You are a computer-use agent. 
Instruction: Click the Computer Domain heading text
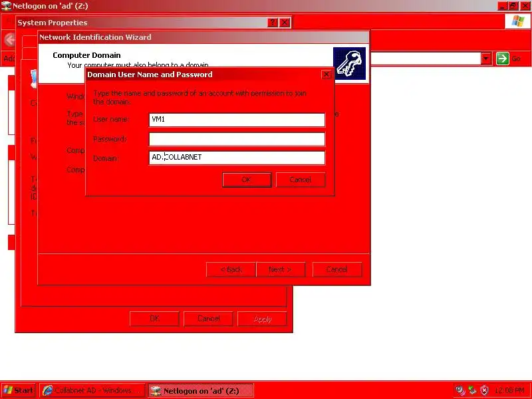(x=86, y=55)
